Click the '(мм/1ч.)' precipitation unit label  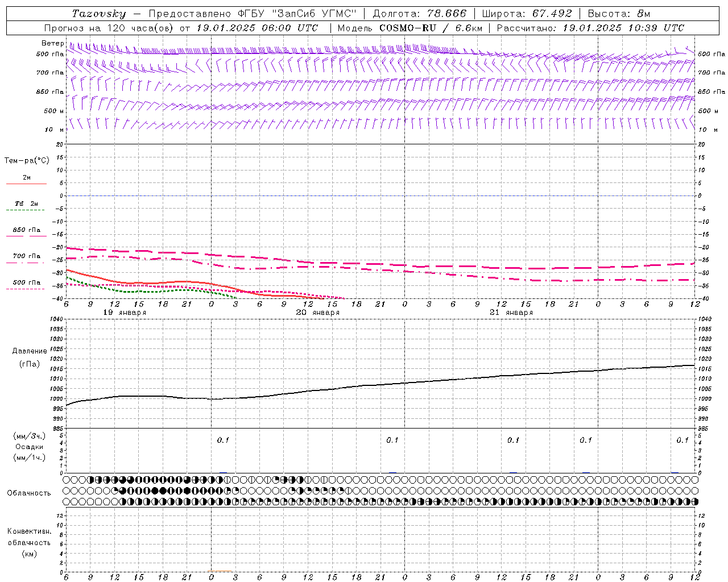pyautogui.click(x=30, y=457)
